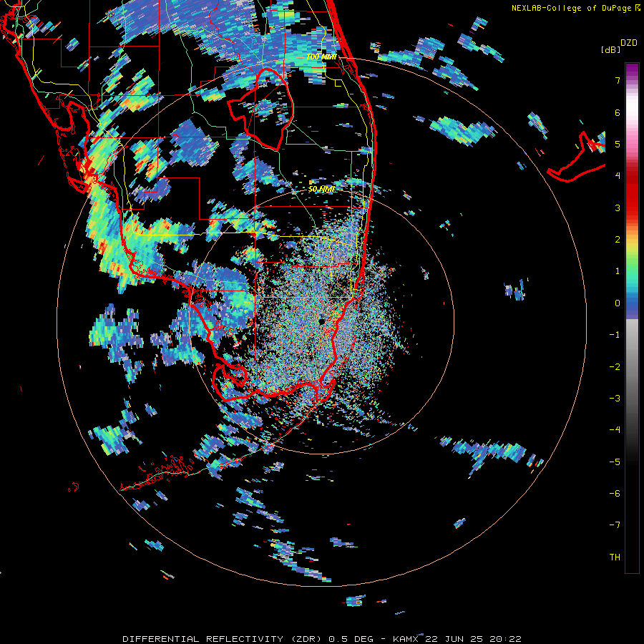Click the 2 value on color scale
The width and height of the screenshot is (644, 644).
tap(618, 240)
